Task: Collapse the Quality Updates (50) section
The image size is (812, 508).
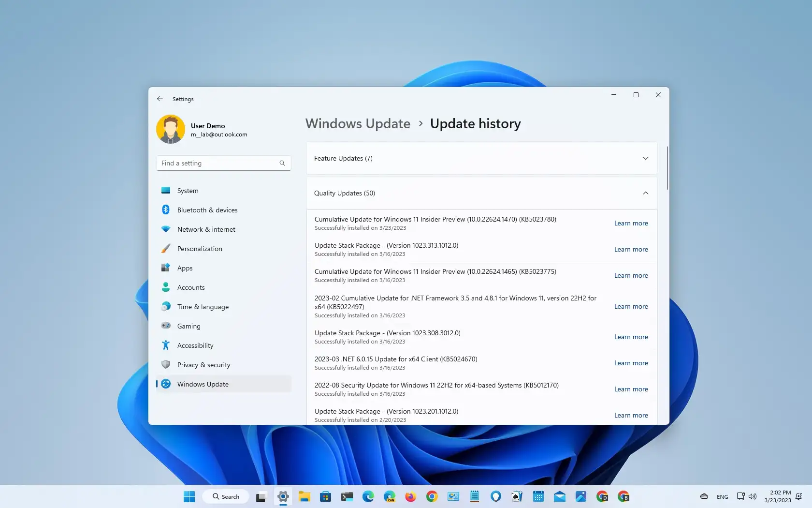Action: click(482, 193)
